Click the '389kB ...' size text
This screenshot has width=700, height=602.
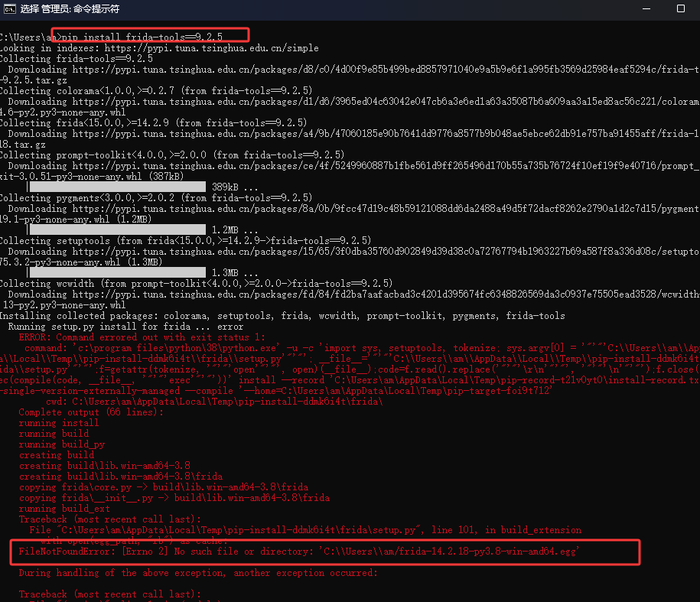pos(235,187)
